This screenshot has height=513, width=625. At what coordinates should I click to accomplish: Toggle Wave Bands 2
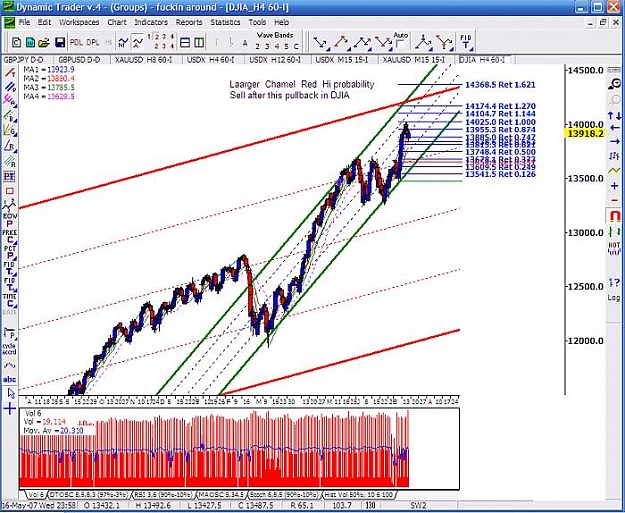click(257, 47)
